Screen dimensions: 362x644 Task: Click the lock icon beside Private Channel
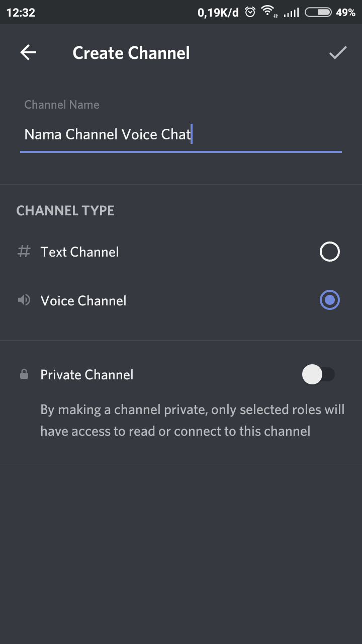[x=24, y=375]
